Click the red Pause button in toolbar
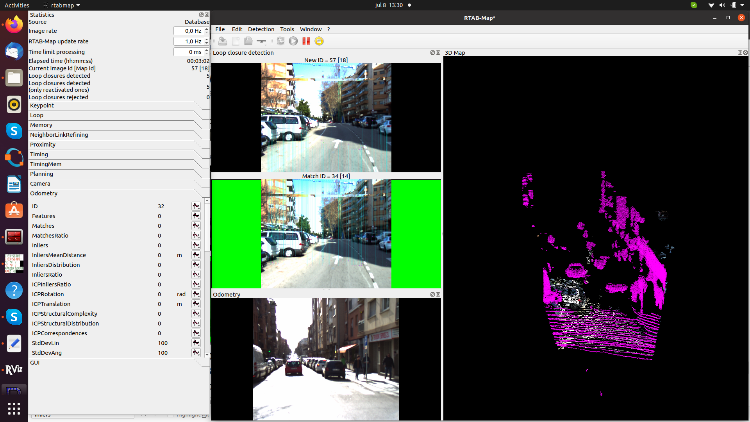Image resolution: width=750 pixels, height=422 pixels. tap(307, 41)
